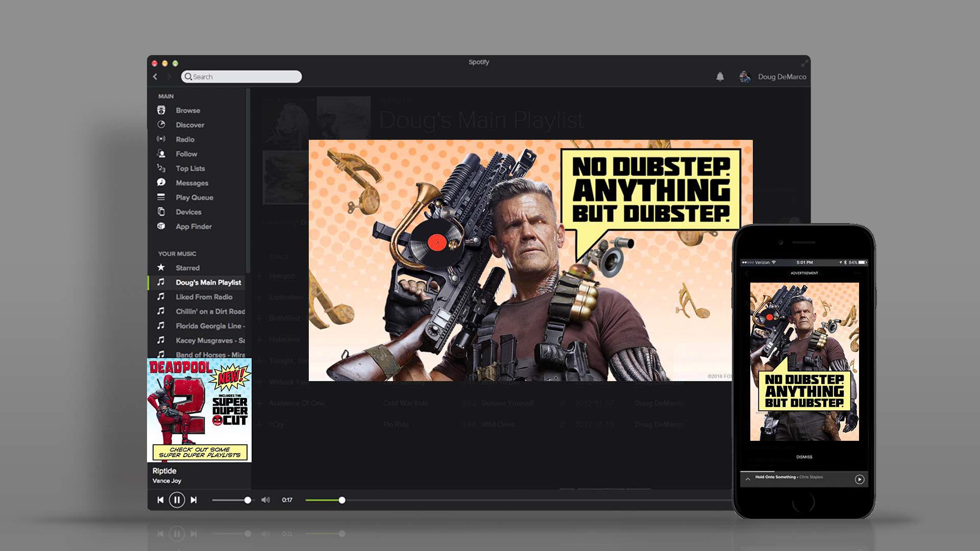Image resolution: width=980 pixels, height=551 pixels.
Task: Open notifications bell icon
Action: tap(720, 77)
